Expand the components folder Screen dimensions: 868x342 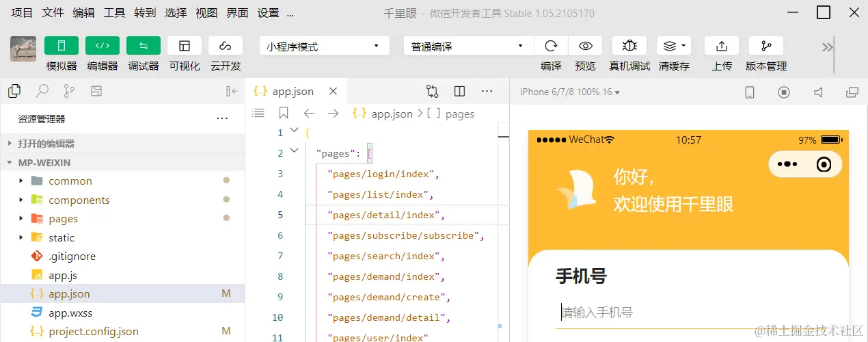point(123,200)
